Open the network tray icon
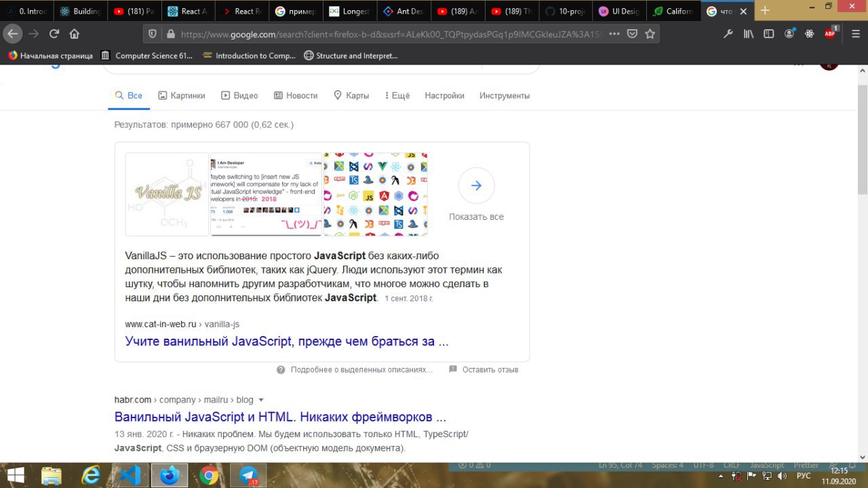Viewport: 868px width, 488px height. coord(766,476)
